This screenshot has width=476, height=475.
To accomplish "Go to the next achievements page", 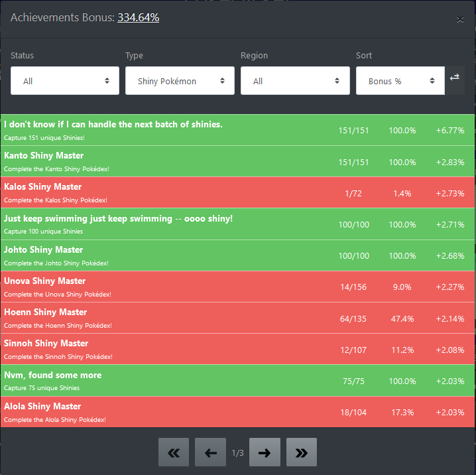I will click(265, 452).
